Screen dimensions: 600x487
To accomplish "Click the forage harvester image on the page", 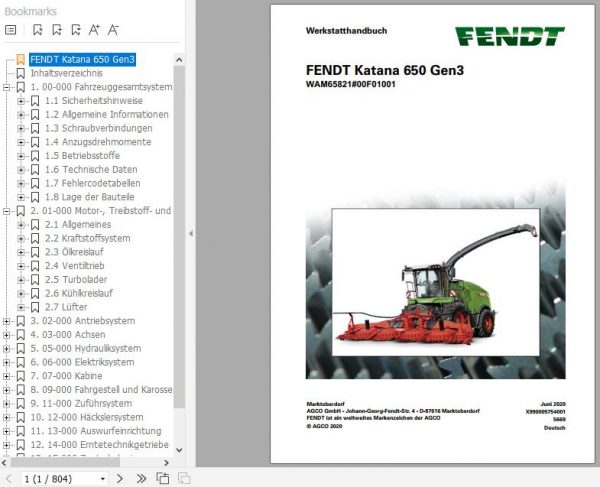I will pyautogui.click(x=435, y=282).
